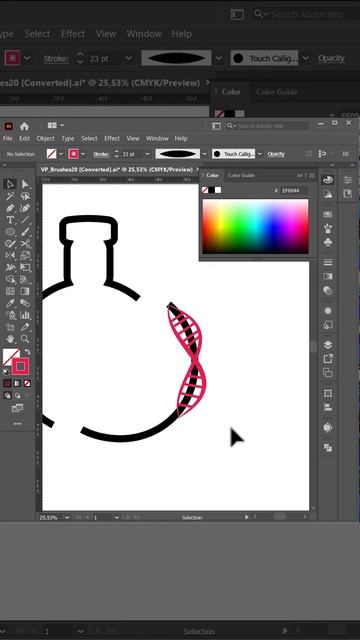360x640 pixels.
Task: Set paint to Gradient mode below fill/stroke
Action: click(x=17, y=384)
